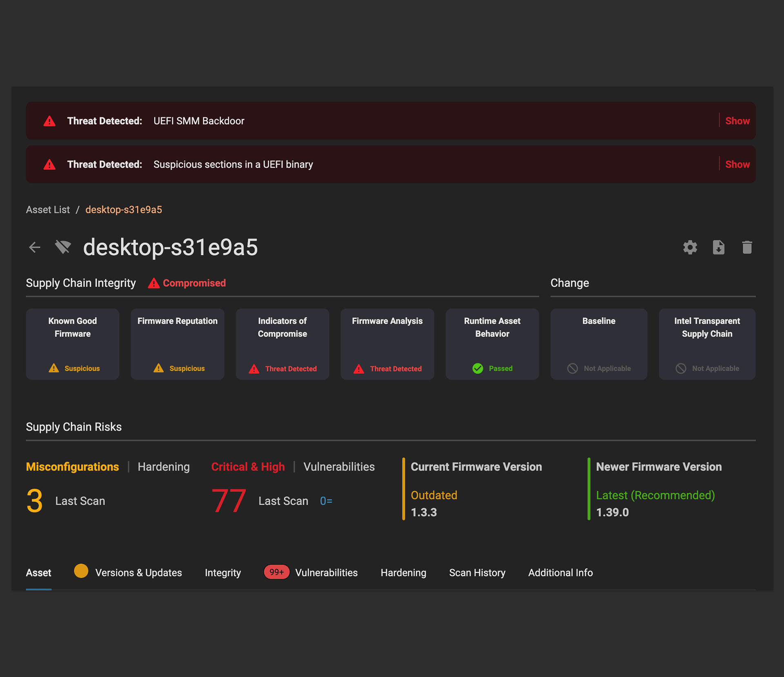The height and width of the screenshot is (677, 784).
Task: Show the UEFI SMM Backdoor threat details
Action: tap(737, 121)
